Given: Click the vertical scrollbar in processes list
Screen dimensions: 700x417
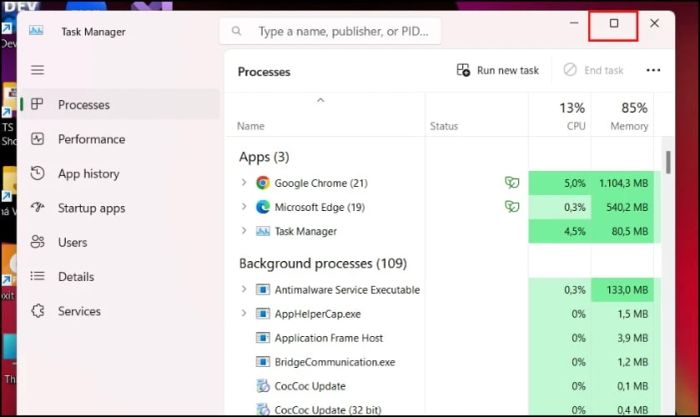Looking at the screenshot, I should [667, 160].
